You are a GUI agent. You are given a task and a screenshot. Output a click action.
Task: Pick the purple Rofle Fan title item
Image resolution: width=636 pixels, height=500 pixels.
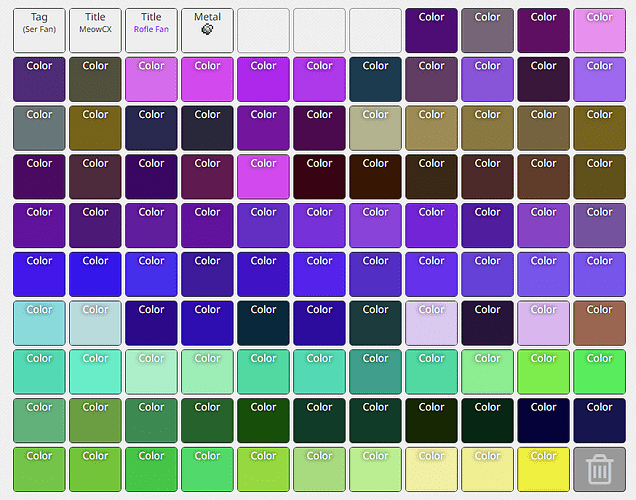151,31
